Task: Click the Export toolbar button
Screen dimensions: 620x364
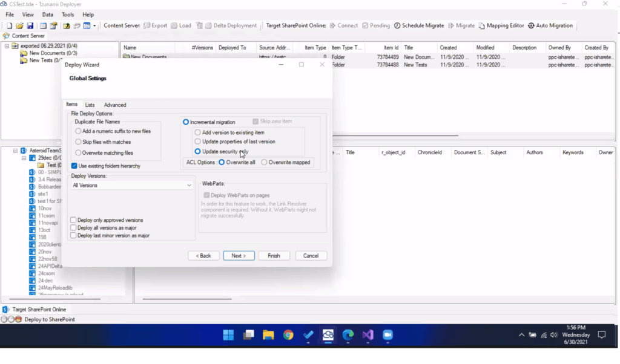Action: pyautogui.click(x=156, y=25)
